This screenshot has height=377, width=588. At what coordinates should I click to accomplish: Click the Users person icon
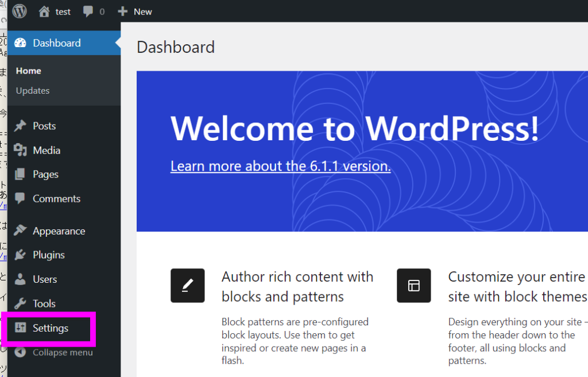[x=20, y=279]
